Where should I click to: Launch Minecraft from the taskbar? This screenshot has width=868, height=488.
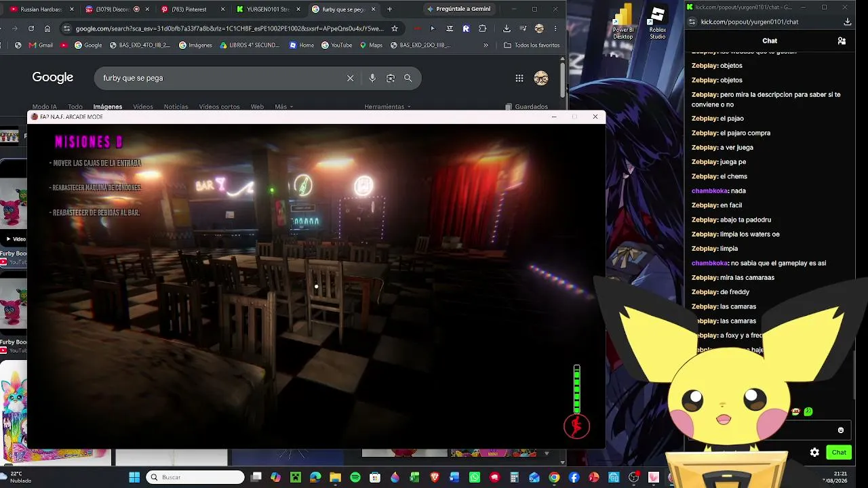[296, 477]
